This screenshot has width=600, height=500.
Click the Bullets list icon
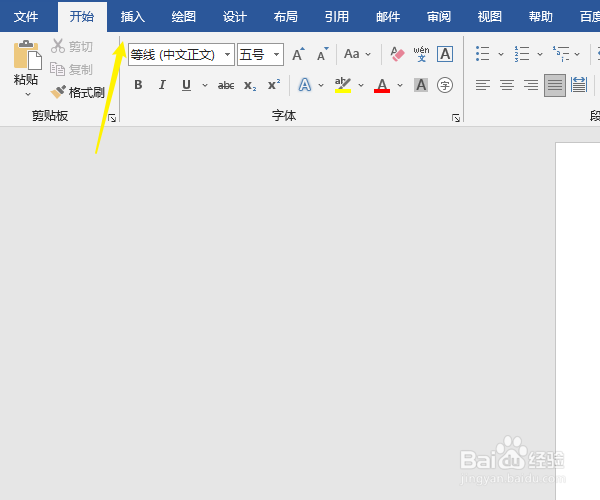[x=483, y=54]
